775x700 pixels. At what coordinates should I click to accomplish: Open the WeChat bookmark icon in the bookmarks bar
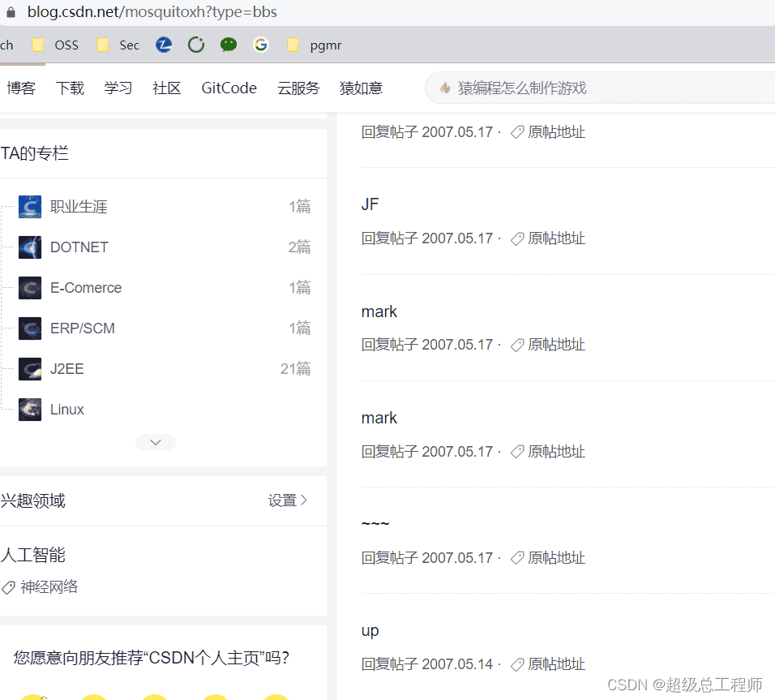pyautogui.click(x=229, y=45)
